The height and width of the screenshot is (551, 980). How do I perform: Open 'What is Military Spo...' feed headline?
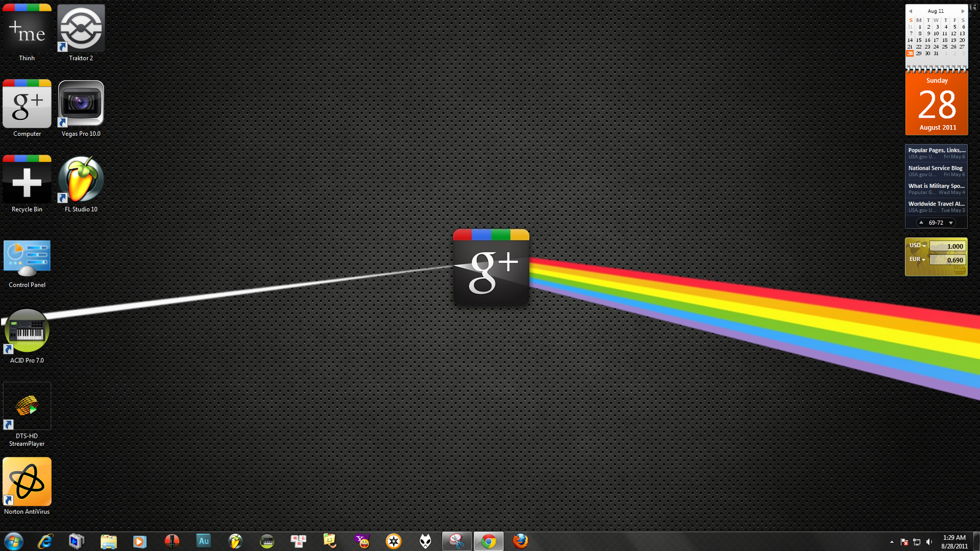coord(937,186)
